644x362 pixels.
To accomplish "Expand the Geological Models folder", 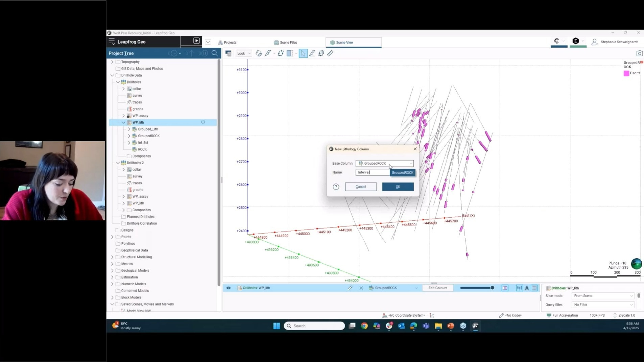I will tap(112, 270).
